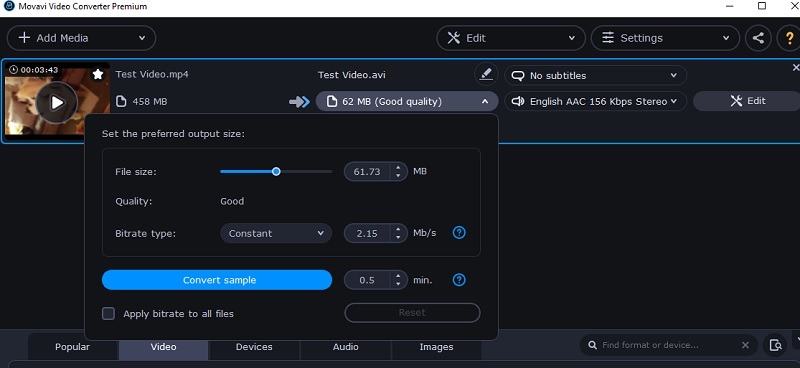Screen dimensions: 800x368
Task: Click the file size slider handle
Action: 276,171
